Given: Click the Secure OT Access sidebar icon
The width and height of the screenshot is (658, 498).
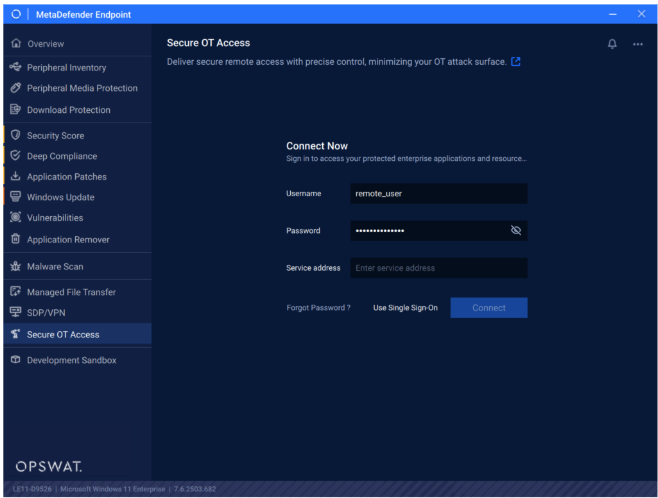Looking at the screenshot, I should click(x=16, y=334).
